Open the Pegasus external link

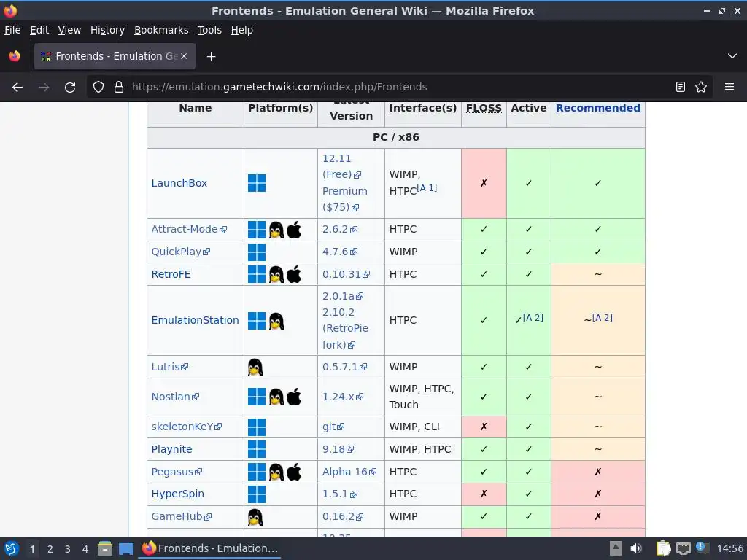point(177,472)
